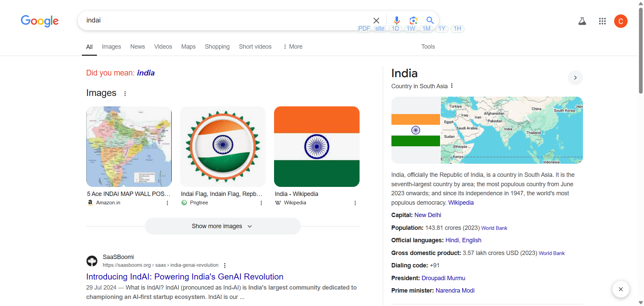
Task: Open the Wikipedia India flag thumbnail
Action: coord(317,147)
